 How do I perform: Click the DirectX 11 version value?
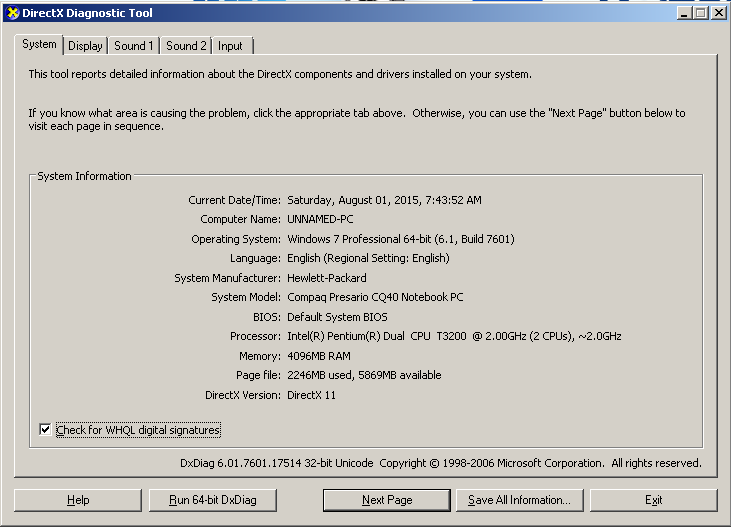tap(311, 395)
